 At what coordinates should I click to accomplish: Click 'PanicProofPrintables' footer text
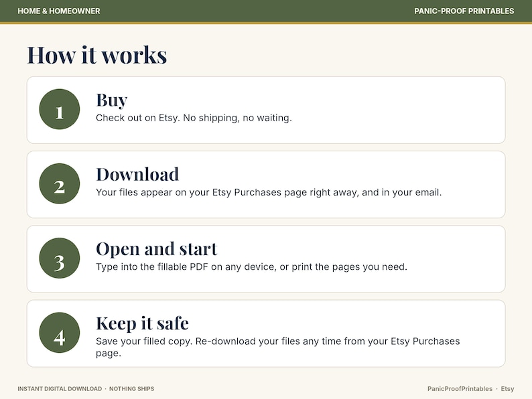tap(460, 389)
